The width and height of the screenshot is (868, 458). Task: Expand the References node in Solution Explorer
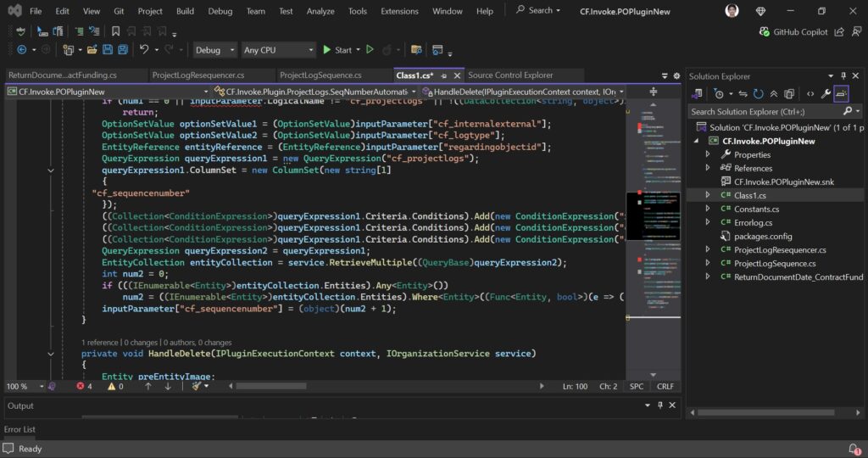click(x=709, y=168)
